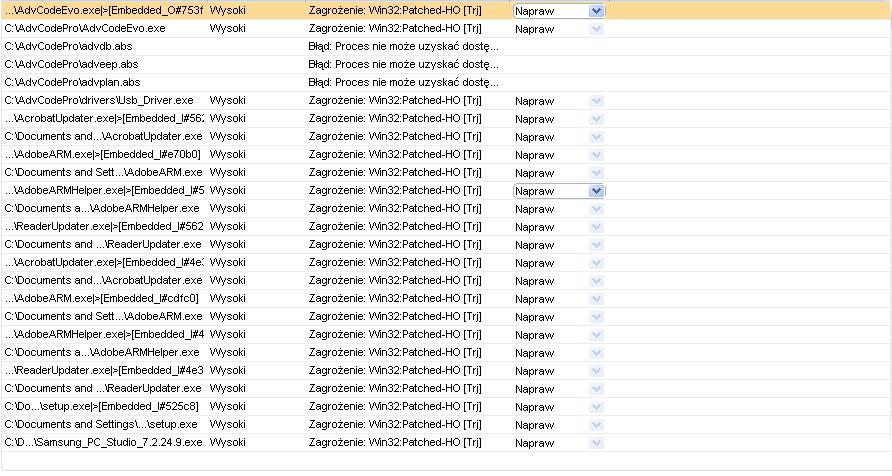Expand the action dropdown for the AdobeARMHelper embedded row
This screenshot has height=476, width=892.
point(596,191)
